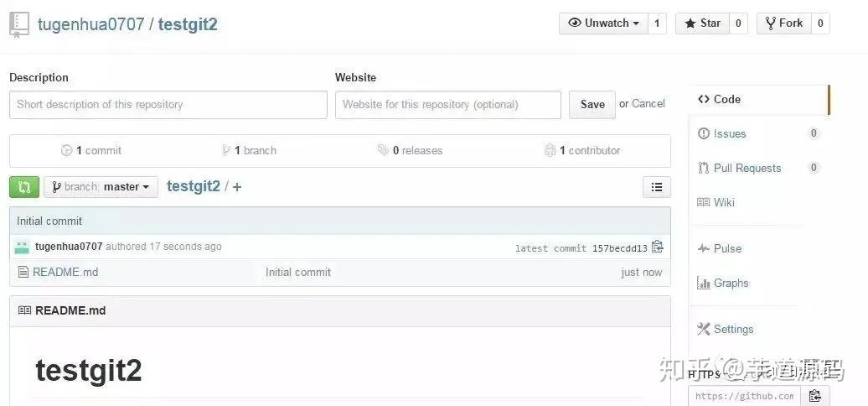
Task: Click the authored 17 seconds ago text
Action: [163, 247]
